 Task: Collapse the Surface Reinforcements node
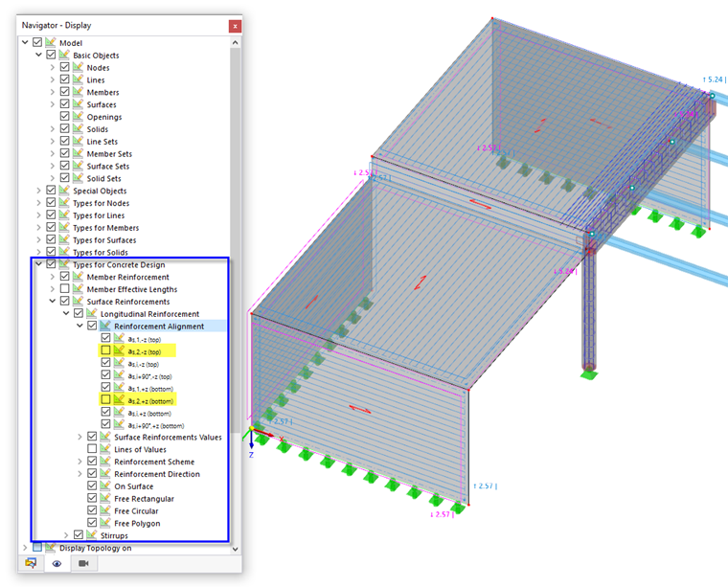coord(53,301)
